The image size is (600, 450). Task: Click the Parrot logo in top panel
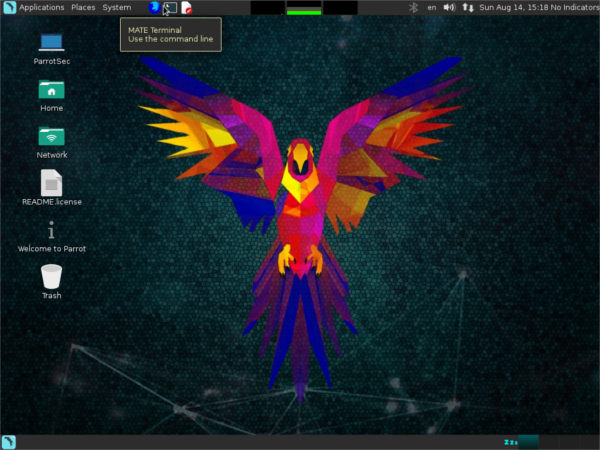[x=9, y=7]
